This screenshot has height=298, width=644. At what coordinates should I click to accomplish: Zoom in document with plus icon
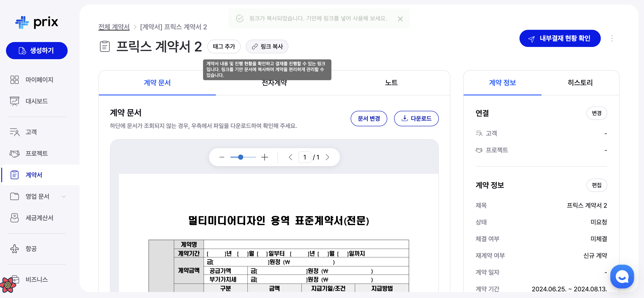(264, 157)
